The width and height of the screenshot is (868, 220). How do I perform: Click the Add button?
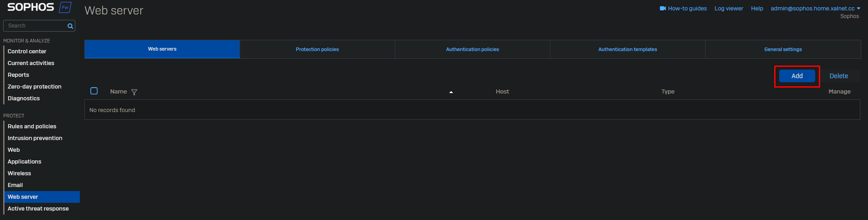click(797, 76)
